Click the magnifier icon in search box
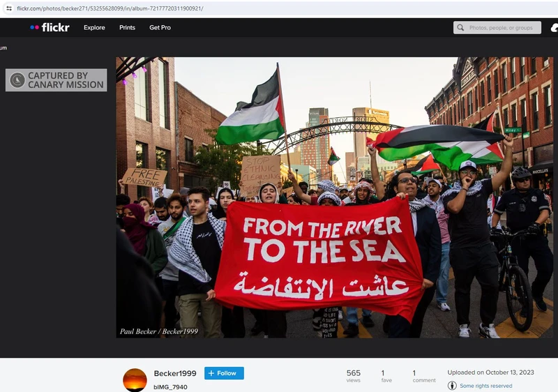 click(461, 28)
